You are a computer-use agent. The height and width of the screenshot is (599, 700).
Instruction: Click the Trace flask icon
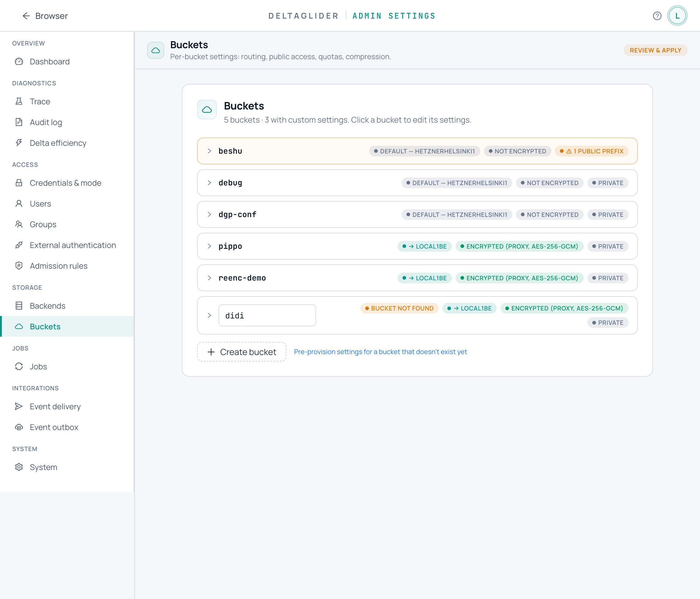click(x=19, y=101)
